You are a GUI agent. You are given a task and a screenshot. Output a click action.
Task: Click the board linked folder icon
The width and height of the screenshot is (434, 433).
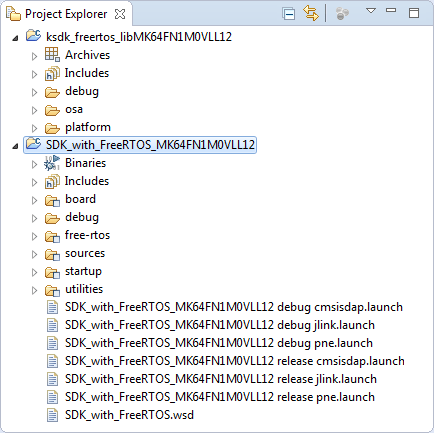point(52,200)
